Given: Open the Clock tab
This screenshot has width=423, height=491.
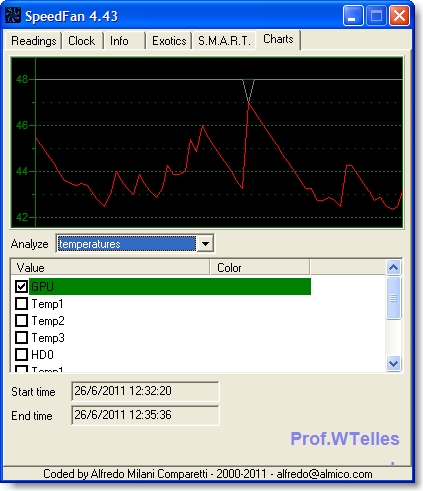Looking at the screenshot, I should tap(82, 41).
